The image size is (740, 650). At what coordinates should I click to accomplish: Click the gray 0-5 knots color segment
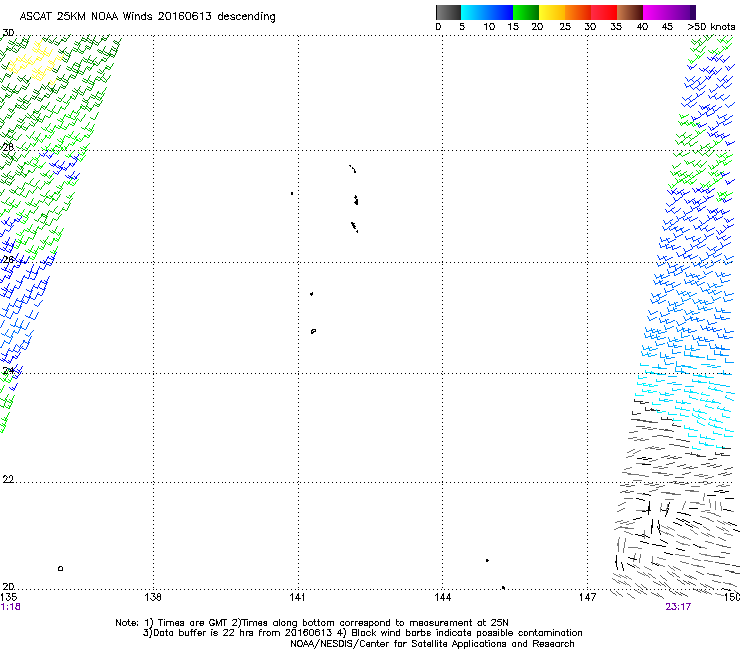coord(448,12)
